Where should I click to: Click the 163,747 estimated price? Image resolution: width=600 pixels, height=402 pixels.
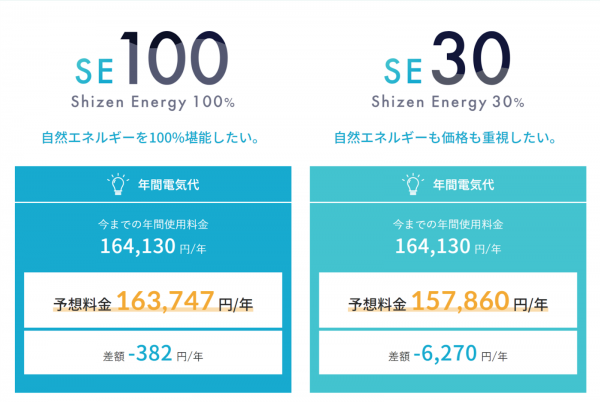[165, 301]
